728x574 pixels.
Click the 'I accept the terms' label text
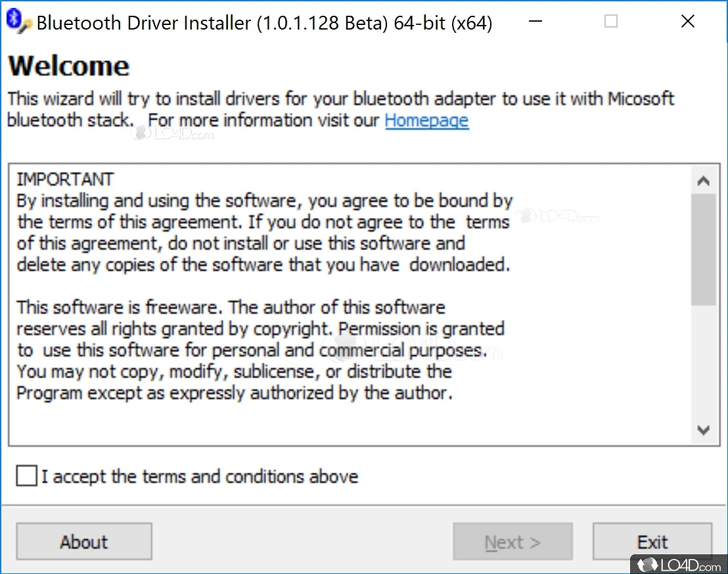tap(200, 476)
